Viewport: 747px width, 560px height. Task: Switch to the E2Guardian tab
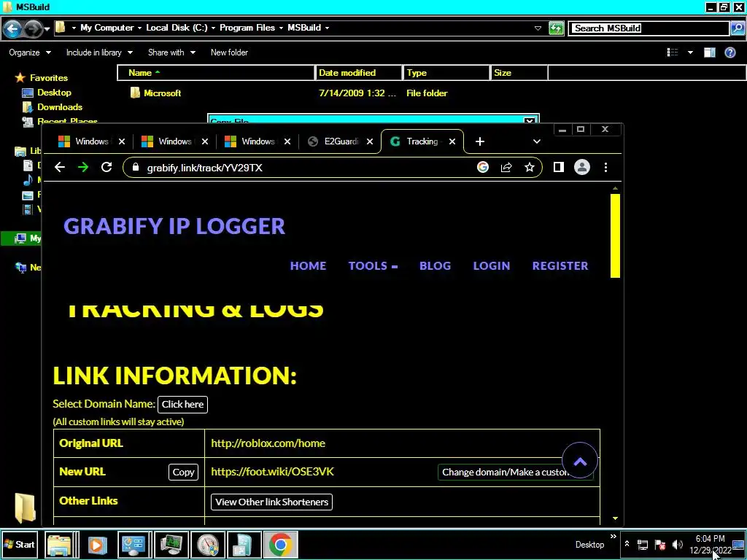[x=340, y=141]
